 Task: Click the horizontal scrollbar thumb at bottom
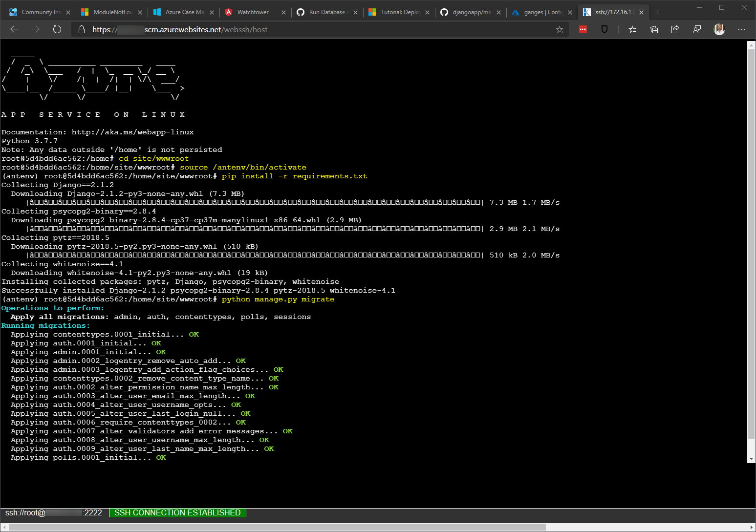pos(277,528)
